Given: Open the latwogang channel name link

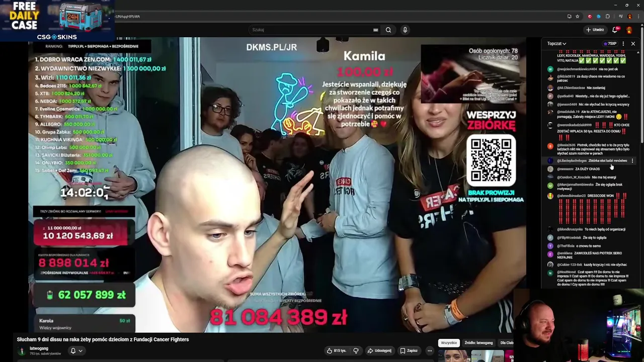Looking at the screenshot, I should (x=39, y=348).
